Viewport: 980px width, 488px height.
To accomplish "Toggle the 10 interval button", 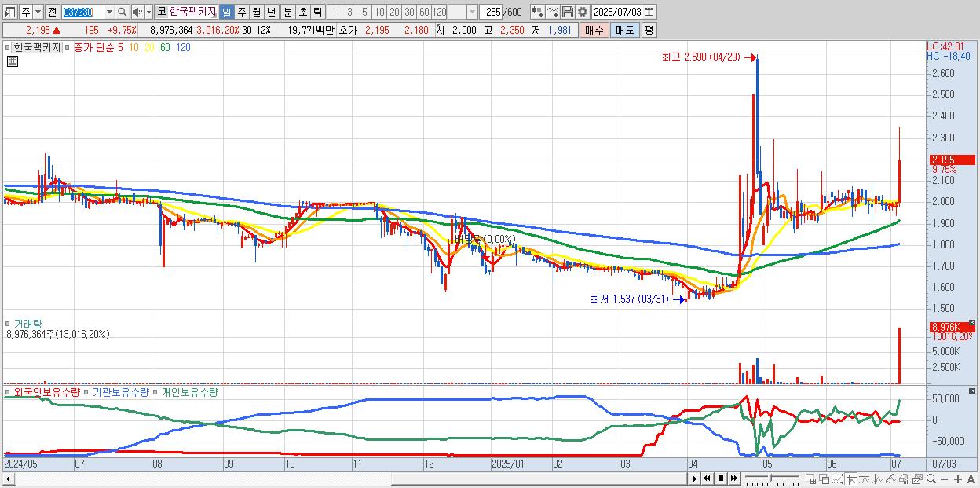I will [x=379, y=12].
